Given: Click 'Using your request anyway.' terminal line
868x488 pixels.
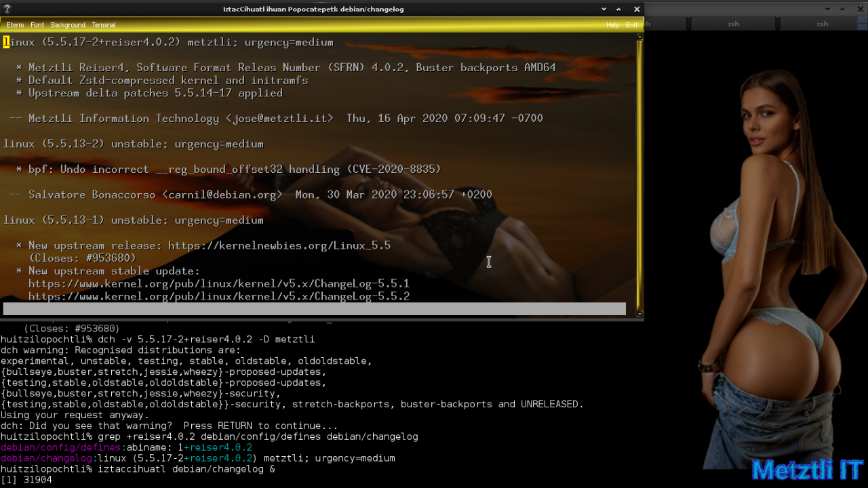Looking at the screenshot, I should tap(75, 415).
